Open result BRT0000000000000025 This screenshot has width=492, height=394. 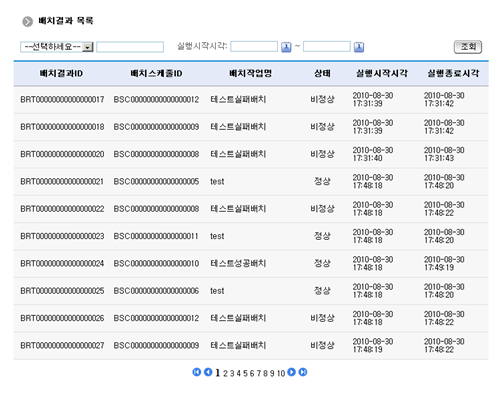pyautogui.click(x=62, y=291)
